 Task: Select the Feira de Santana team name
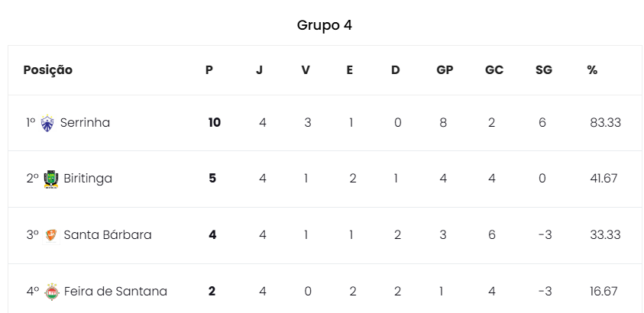(115, 292)
